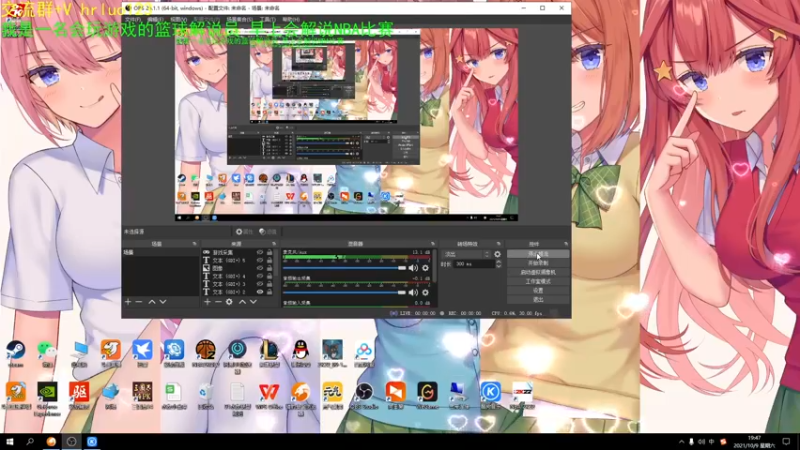
Task: Move selected source up
Action: (x=242, y=302)
